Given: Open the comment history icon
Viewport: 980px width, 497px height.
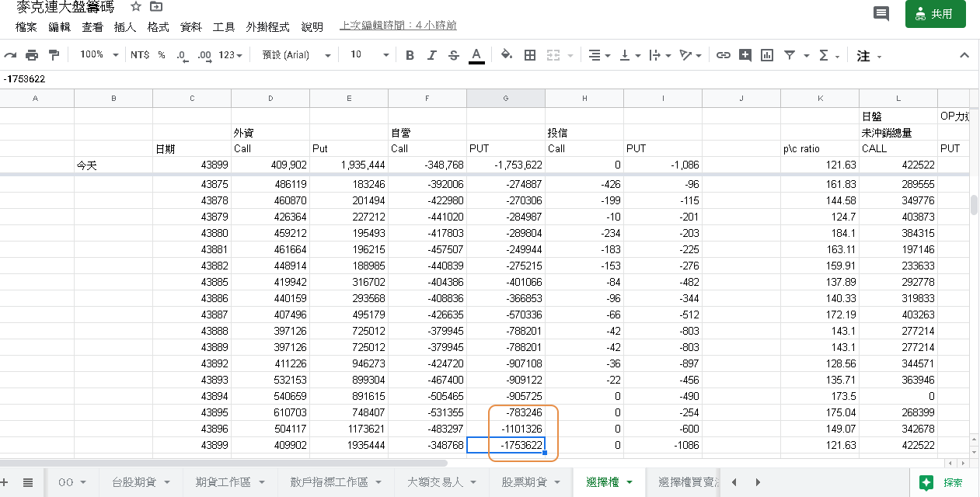Looking at the screenshot, I should click(x=881, y=14).
